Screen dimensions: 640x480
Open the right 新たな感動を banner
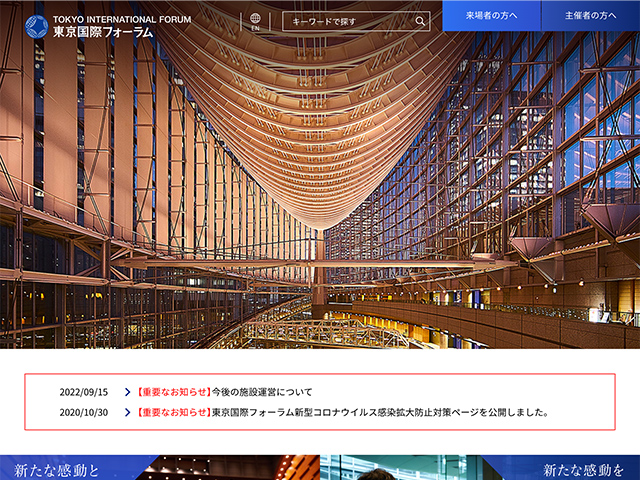(x=480, y=467)
